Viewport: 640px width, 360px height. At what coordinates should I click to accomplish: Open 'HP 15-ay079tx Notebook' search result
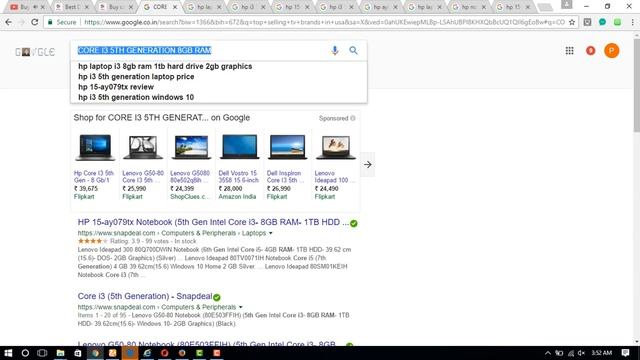click(213, 222)
